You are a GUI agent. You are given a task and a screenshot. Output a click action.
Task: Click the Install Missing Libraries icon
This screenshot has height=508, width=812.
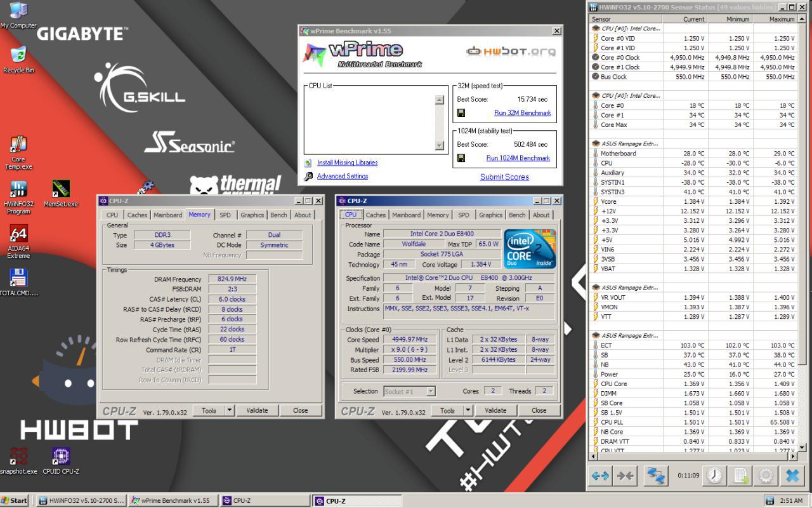(308, 163)
